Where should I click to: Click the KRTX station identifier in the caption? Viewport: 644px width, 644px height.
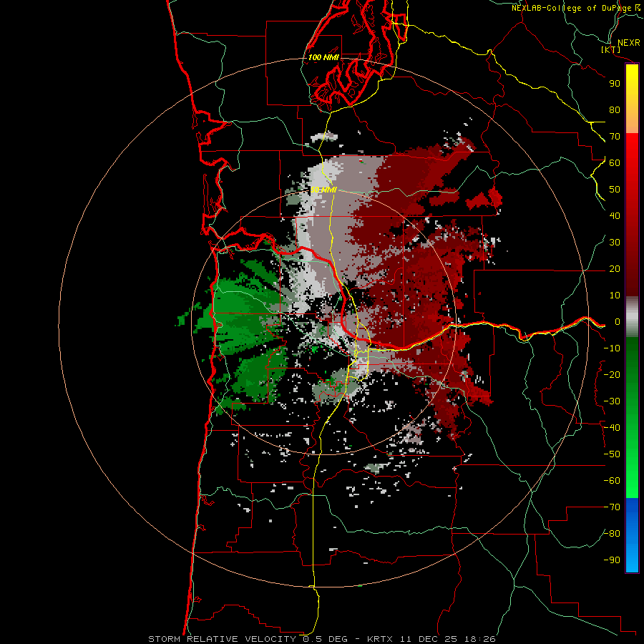click(380, 639)
